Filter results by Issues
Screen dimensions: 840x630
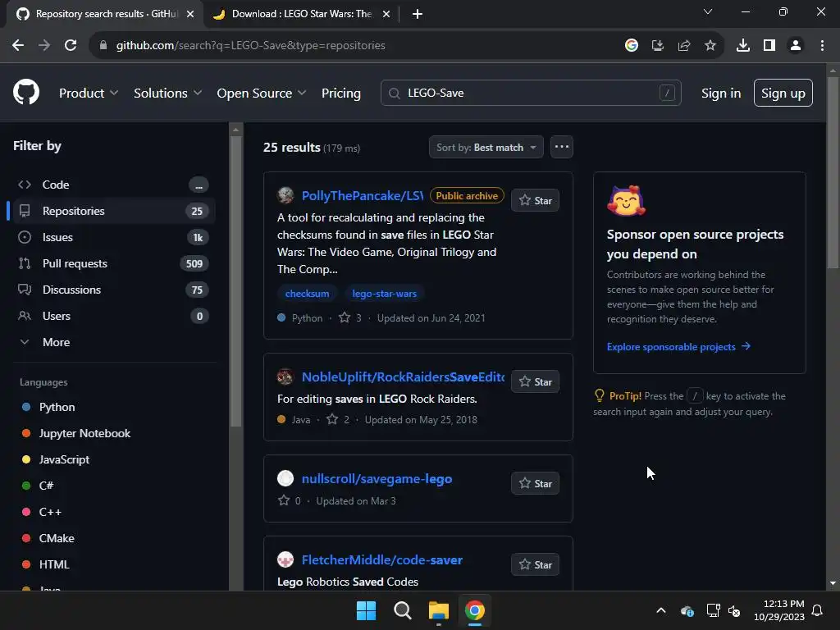(112, 237)
